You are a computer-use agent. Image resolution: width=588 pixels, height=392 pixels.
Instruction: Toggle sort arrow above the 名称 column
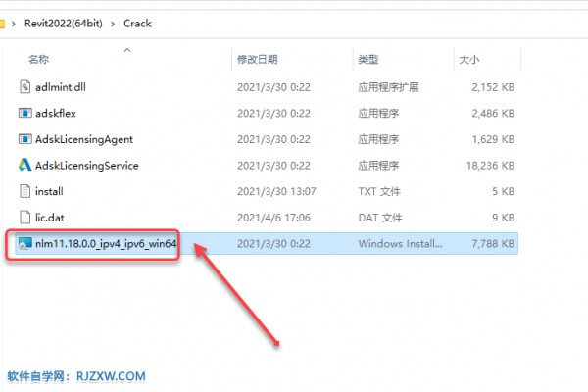pos(127,50)
